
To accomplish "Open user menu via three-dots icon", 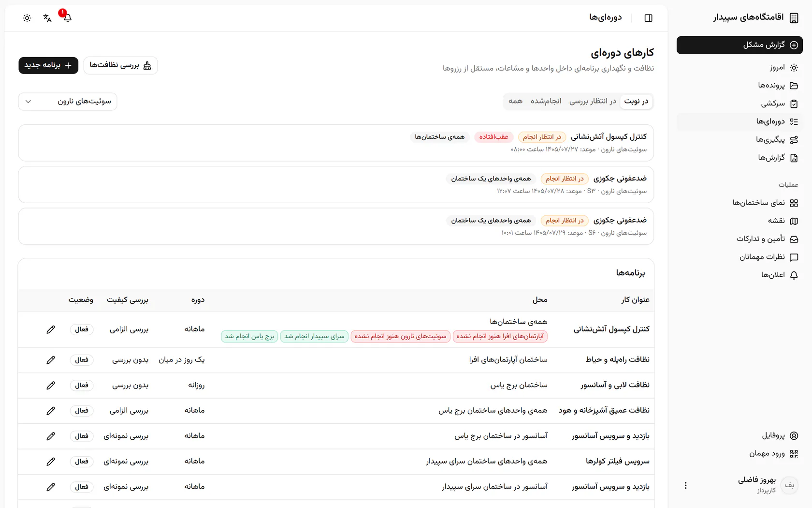I will pyautogui.click(x=685, y=485).
